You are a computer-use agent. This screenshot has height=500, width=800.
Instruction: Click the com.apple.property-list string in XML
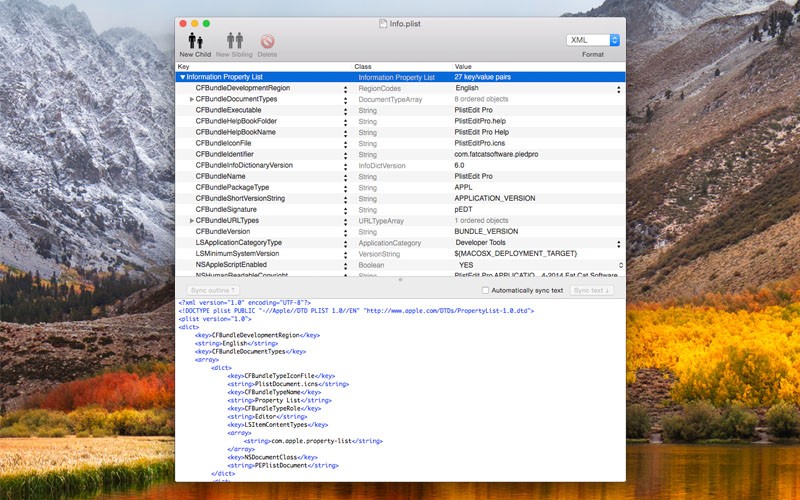(313, 441)
